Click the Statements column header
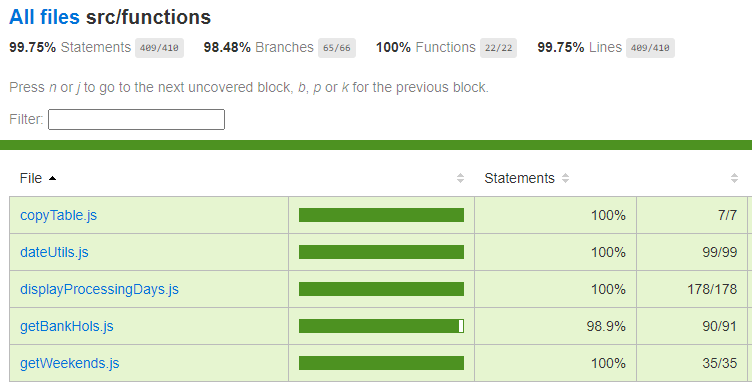The width and height of the screenshot is (752, 391). 519,178
